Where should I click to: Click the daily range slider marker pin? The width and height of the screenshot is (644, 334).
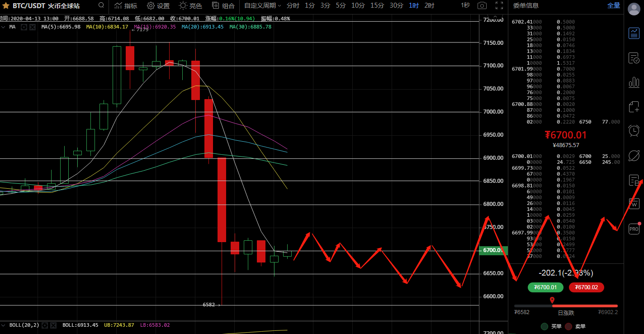(x=552, y=300)
